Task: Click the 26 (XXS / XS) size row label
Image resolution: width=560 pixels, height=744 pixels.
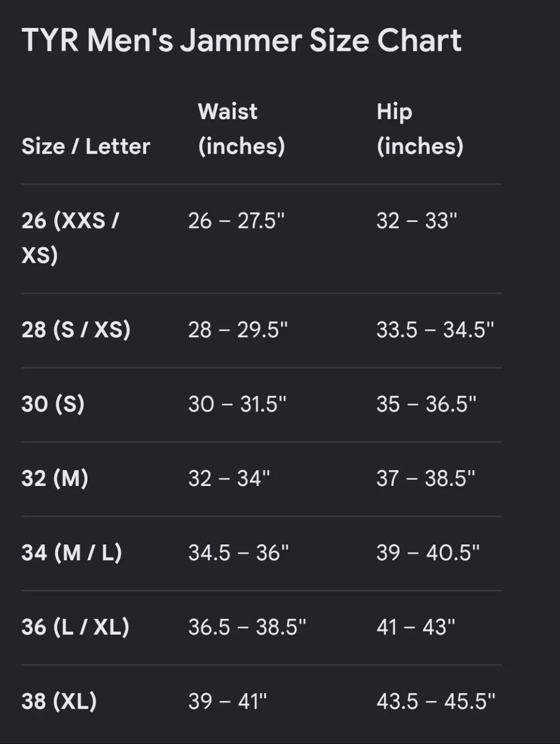Action: tap(71, 237)
